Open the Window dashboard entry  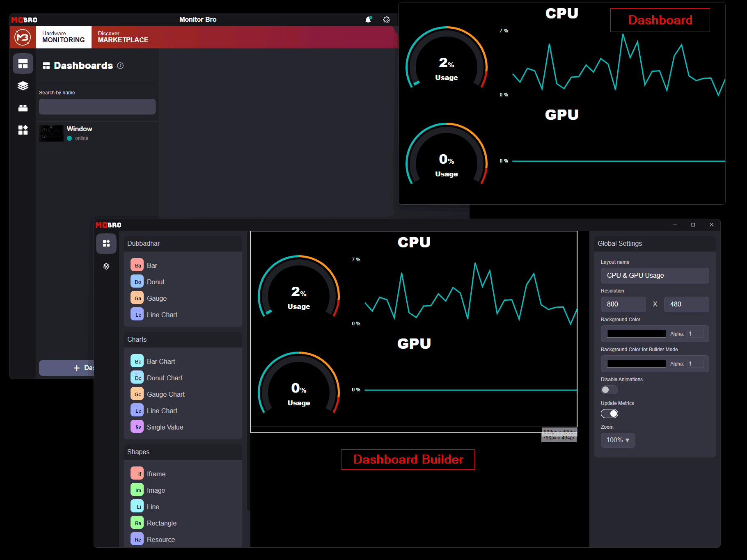(97, 133)
